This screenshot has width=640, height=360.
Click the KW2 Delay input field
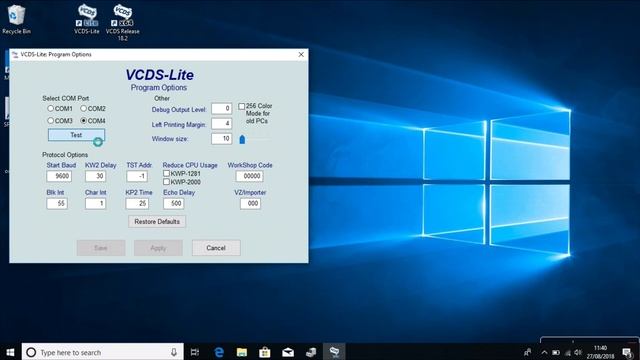[x=96, y=176]
